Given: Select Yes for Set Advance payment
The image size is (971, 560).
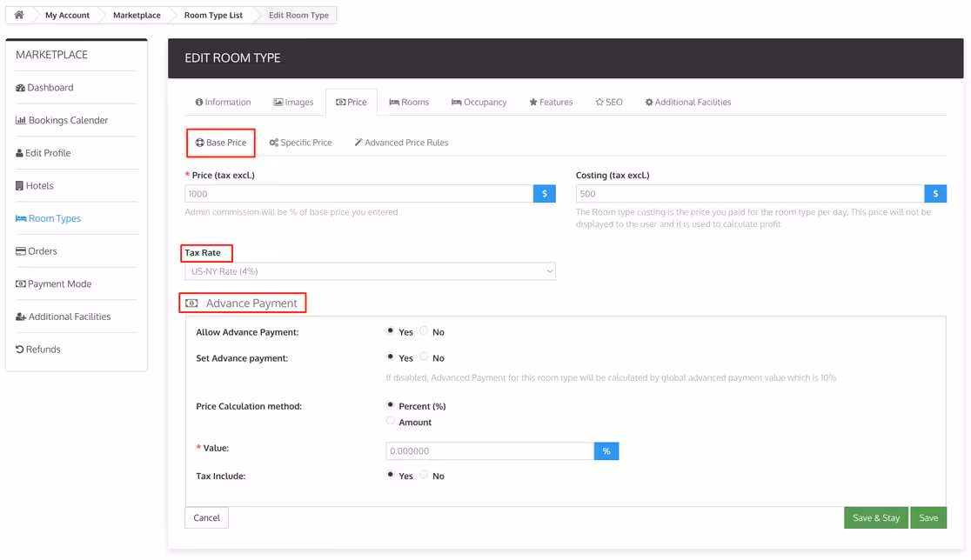Looking at the screenshot, I should (x=390, y=357).
